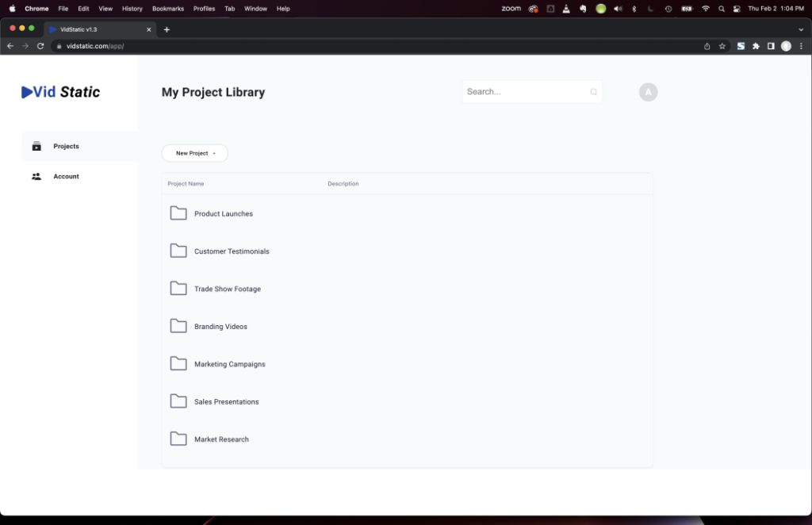Open the Trade Show Footage folder icon
The image size is (812, 525).
[178, 289]
